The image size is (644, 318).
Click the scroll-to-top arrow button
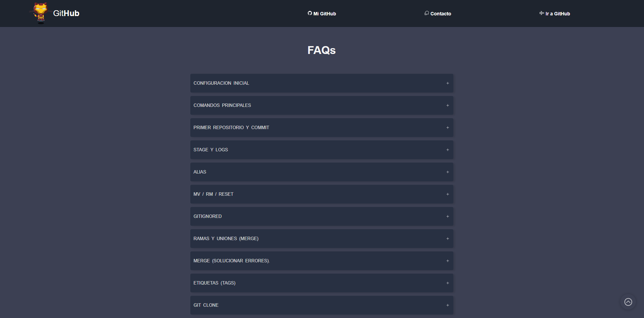tap(628, 302)
